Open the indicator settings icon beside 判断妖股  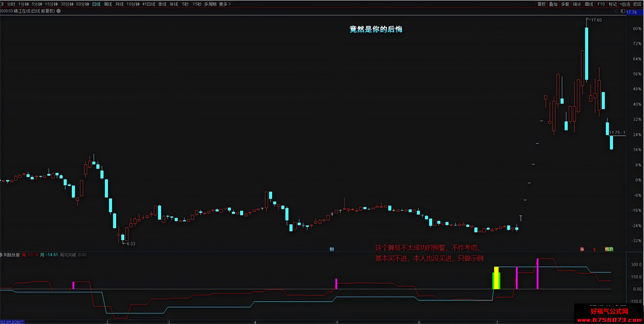[1, 255]
